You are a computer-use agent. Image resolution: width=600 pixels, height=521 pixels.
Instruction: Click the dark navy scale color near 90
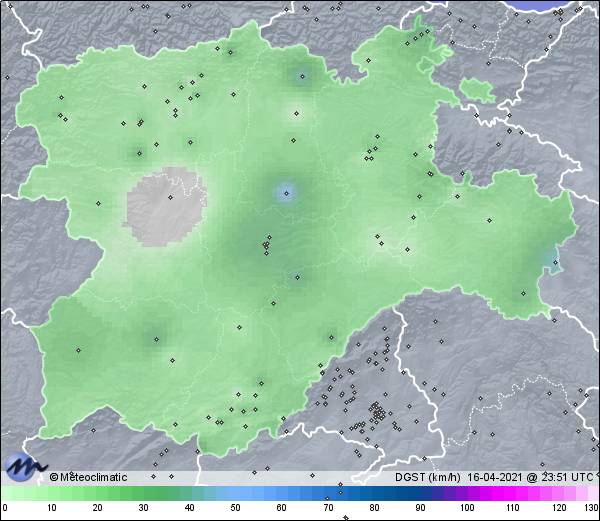point(420,493)
